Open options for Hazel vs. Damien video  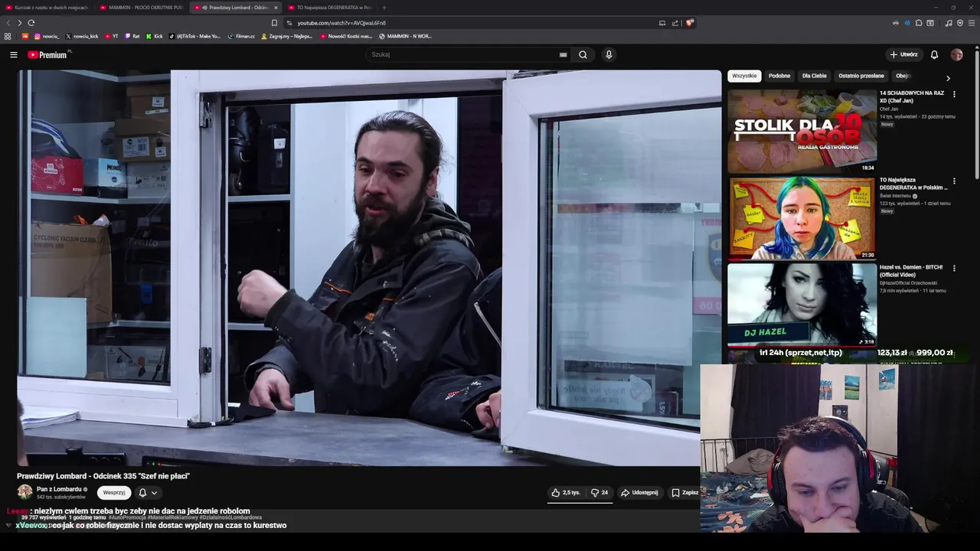pyautogui.click(x=954, y=269)
